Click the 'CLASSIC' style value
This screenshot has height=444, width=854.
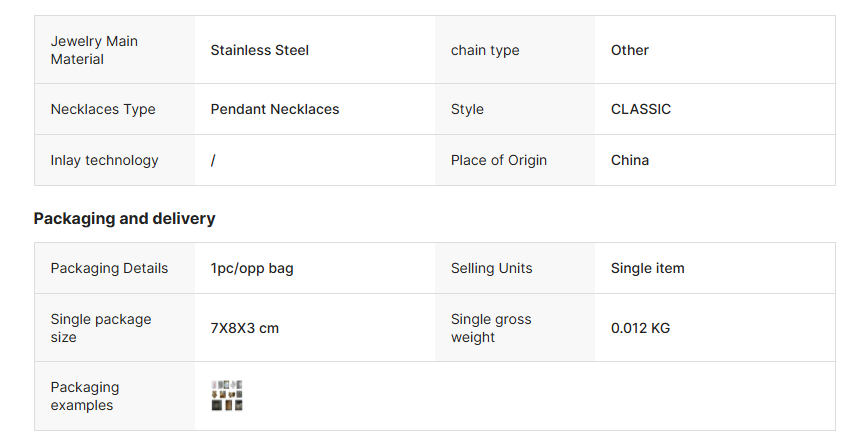pos(640,109)
